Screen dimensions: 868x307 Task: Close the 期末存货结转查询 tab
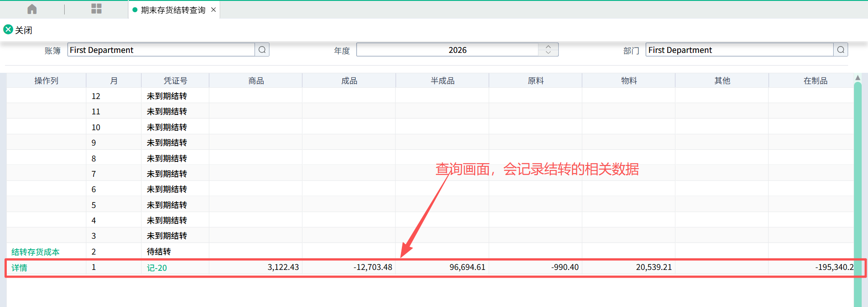point(213,10)
